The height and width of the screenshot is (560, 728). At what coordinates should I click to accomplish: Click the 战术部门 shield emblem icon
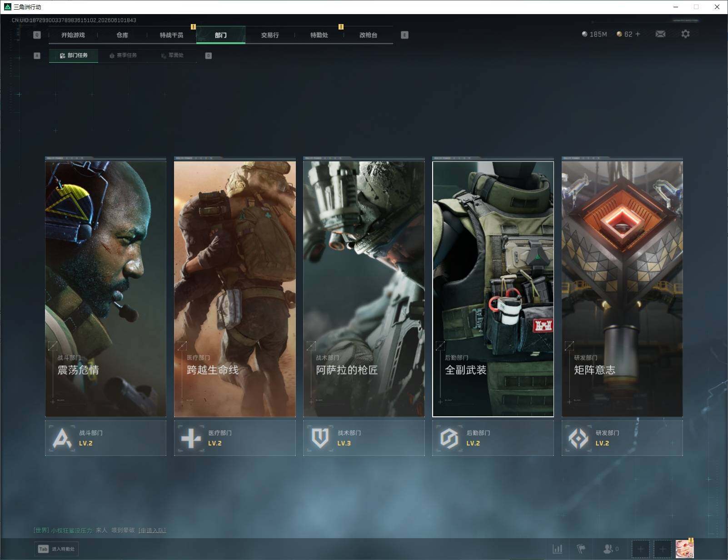[x=320, y=438]
